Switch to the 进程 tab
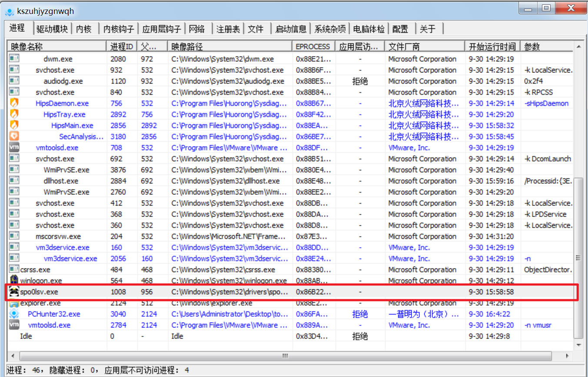 coord(19,28)
